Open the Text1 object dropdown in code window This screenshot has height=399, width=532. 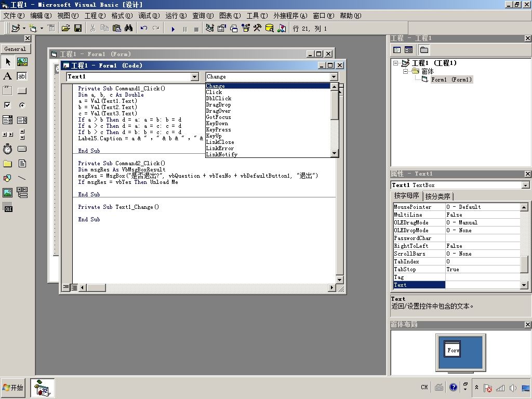(194, 77)
